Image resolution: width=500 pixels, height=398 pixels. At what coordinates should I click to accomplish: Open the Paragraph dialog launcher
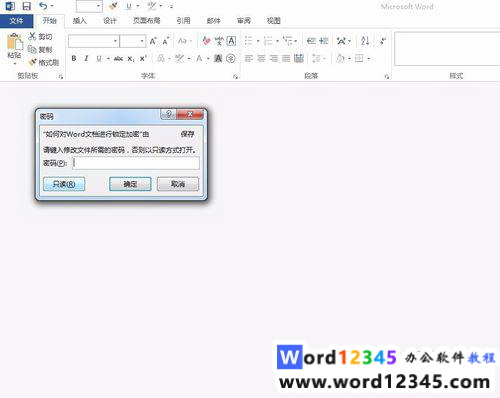[x=387, y=77]
